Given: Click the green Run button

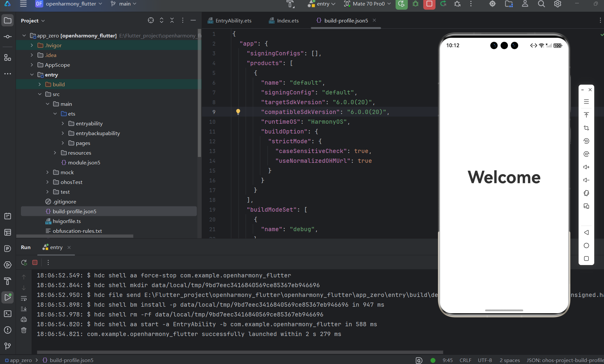Looking at the screenshot, I should click(x=402, y=4).
